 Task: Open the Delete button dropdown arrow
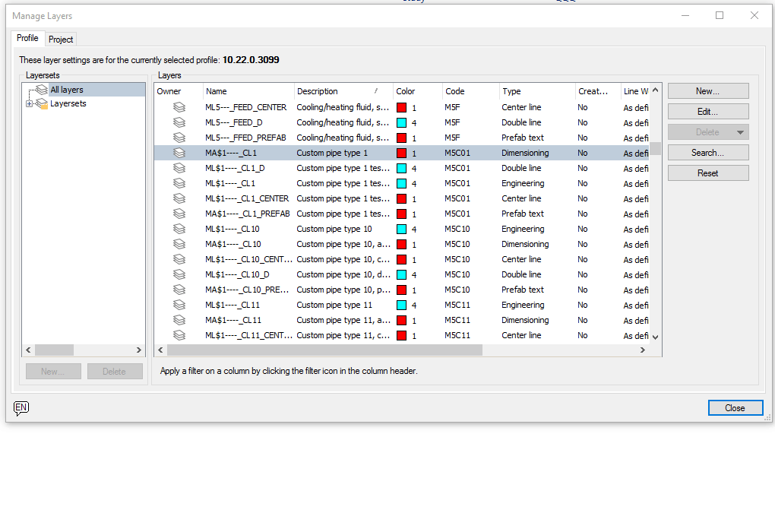click(740, 132)
